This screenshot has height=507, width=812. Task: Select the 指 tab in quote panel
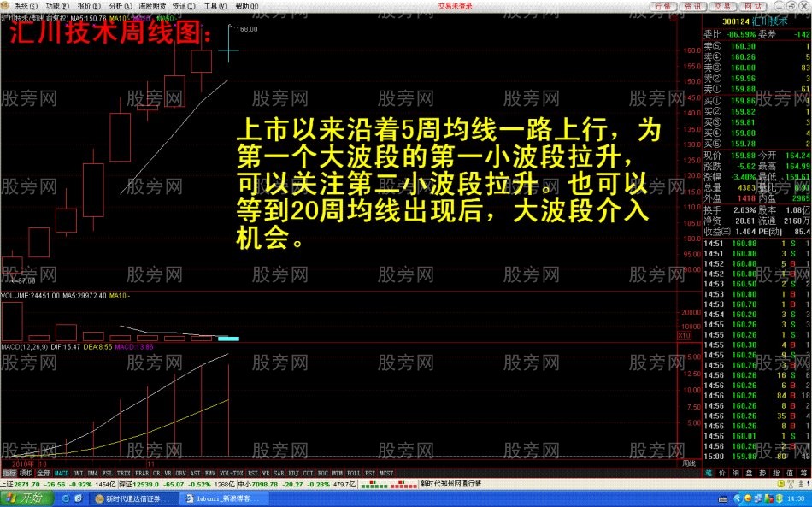click(776, 473)
